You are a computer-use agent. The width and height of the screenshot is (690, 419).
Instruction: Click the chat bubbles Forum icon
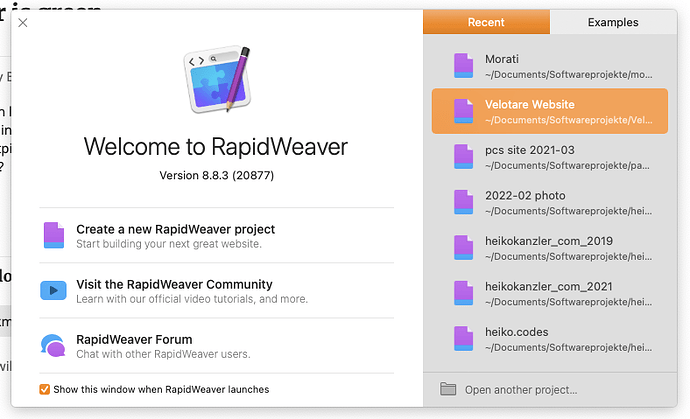point(53,345)
